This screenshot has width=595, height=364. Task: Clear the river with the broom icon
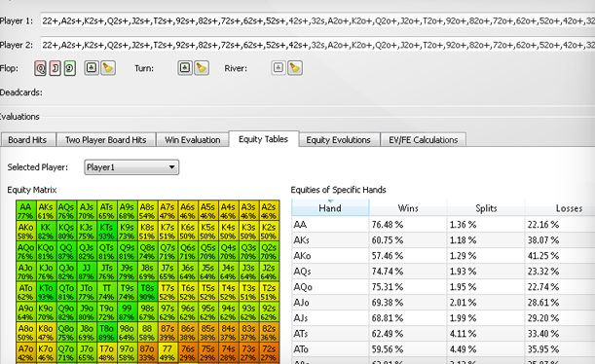click(x=295, y=68)
